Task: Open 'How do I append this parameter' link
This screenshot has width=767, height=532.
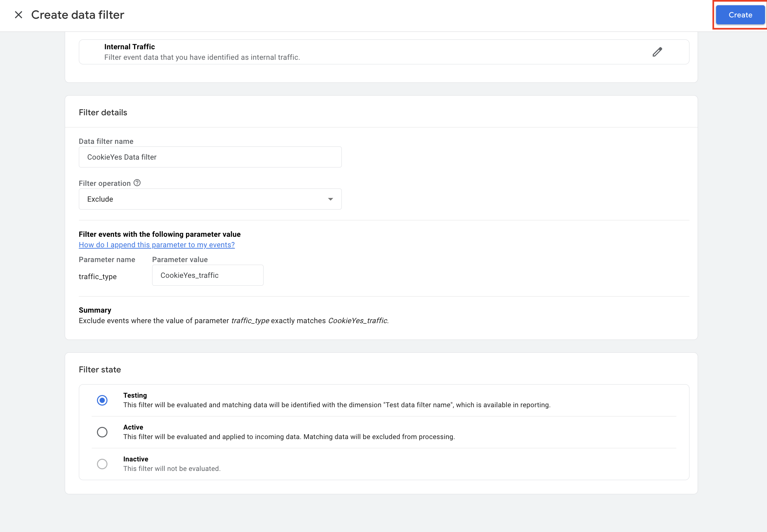Action: click(x=156, y=245)
